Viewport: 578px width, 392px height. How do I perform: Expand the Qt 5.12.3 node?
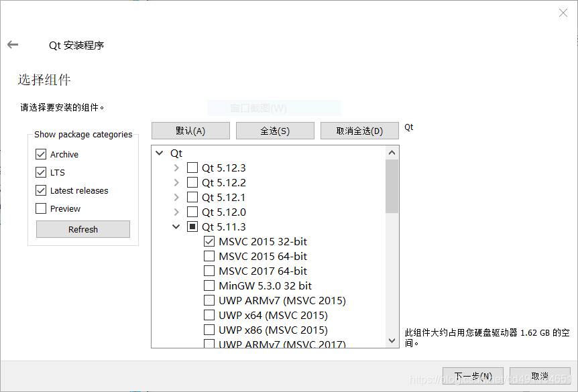point(176,168)
